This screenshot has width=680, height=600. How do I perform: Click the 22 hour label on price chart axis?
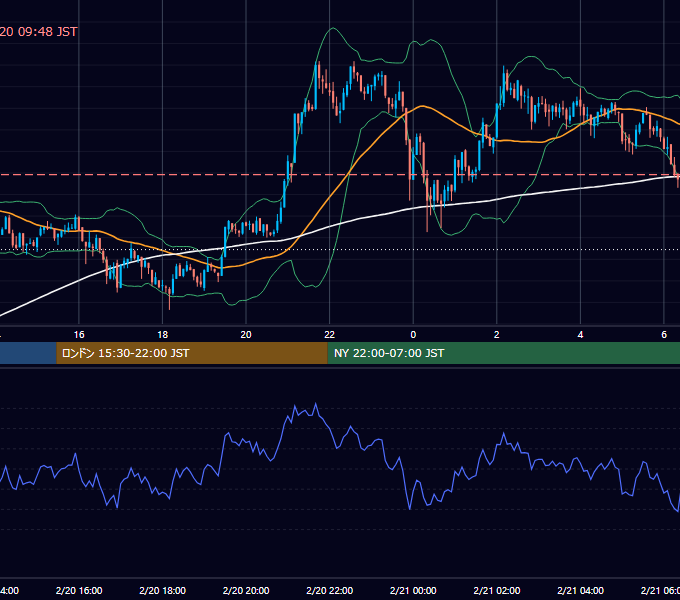[x=330, y=335]
